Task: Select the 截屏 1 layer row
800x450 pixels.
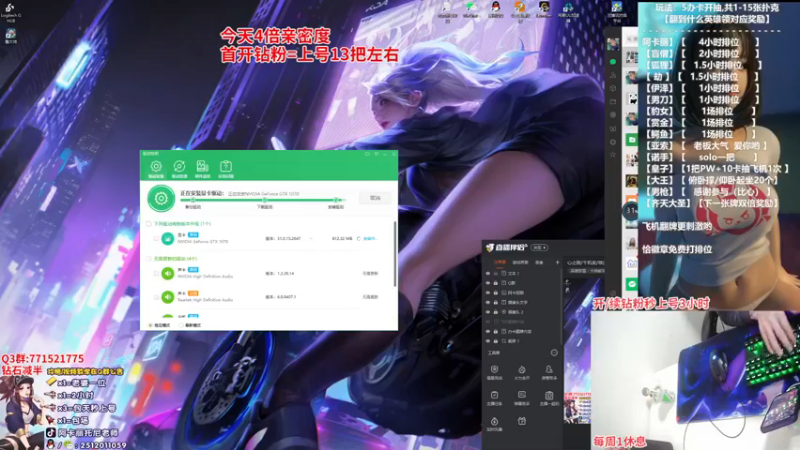Action: [522, 341]
